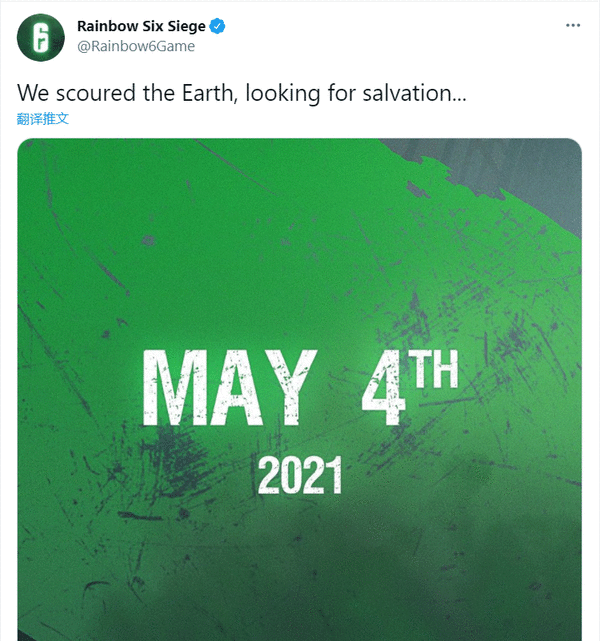Visit the @Rainbow6Game handle link
The width and height of the screenshot is (600, 641).
136,46
